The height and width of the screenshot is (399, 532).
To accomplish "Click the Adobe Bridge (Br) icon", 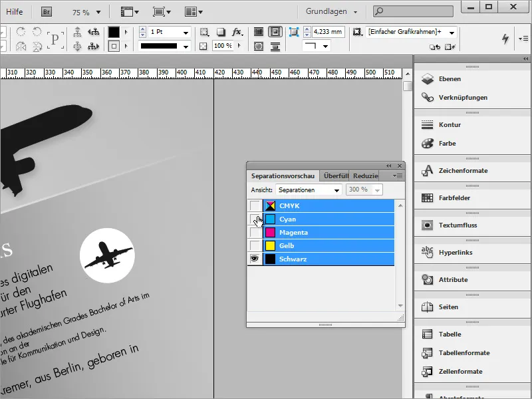I will point(47,11).
